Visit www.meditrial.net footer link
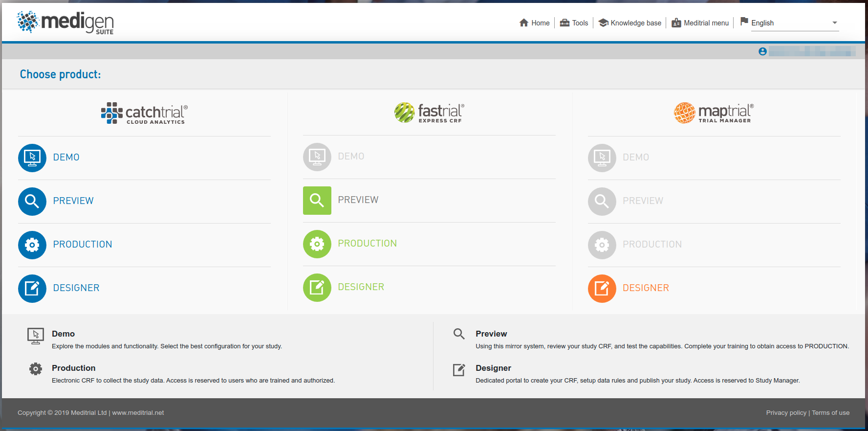Screen dimensions: 868x431 [138, 413]
